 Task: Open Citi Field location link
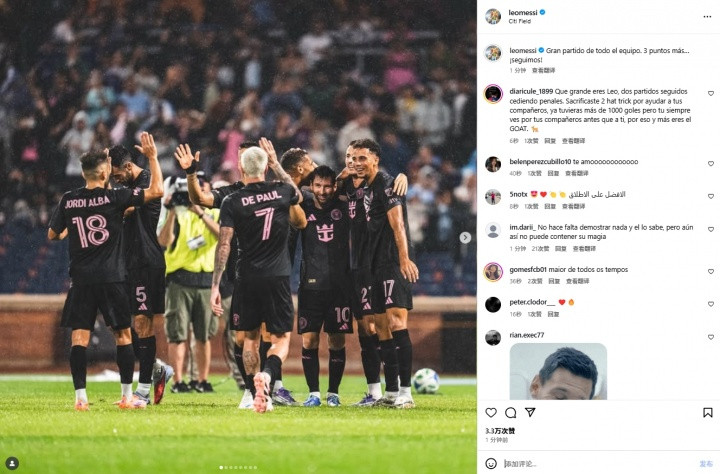519,21
